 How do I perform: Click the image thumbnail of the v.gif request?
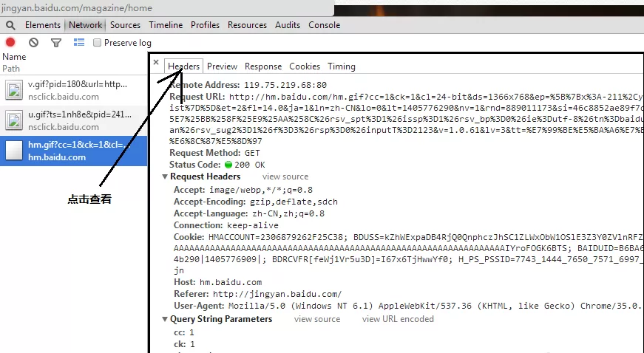pos(13,90)
